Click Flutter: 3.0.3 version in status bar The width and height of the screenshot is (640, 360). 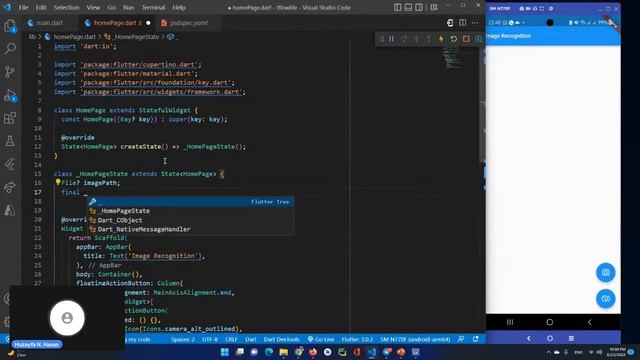coord(357,339)
